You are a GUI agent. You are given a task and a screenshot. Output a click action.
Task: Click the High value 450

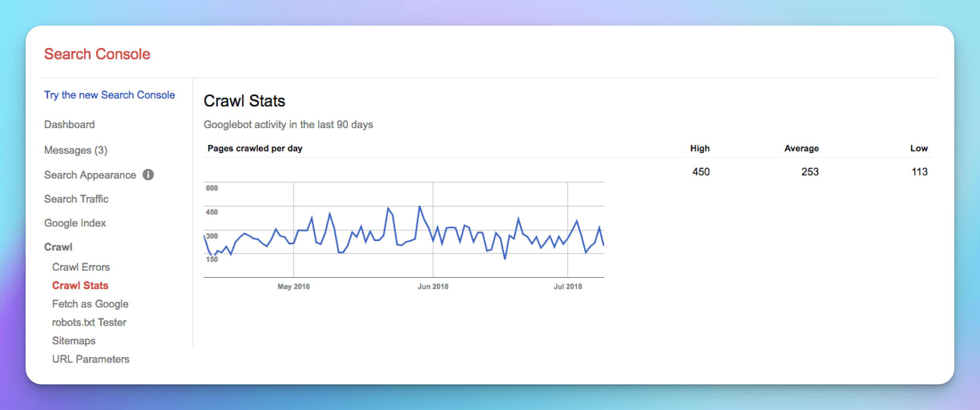pyautogui.click(x=701, y=172)
